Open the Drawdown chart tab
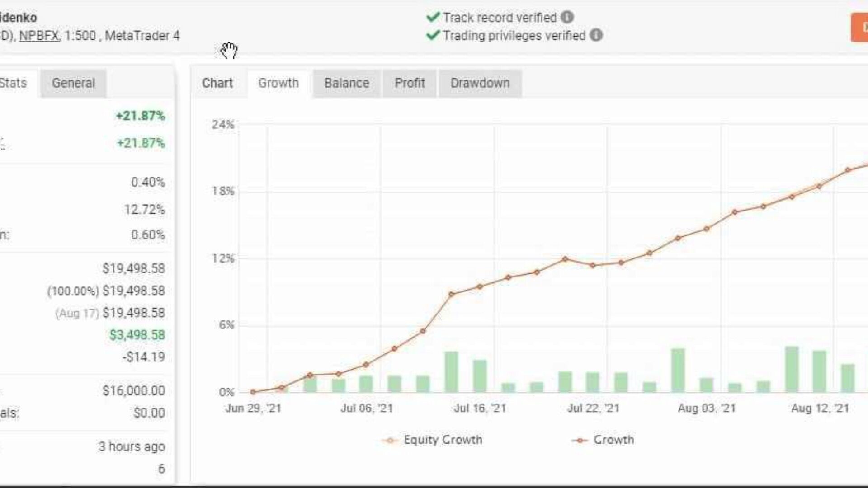Image resolution: width=868 pixels, height=488 pixels. [x=480, y=83]
